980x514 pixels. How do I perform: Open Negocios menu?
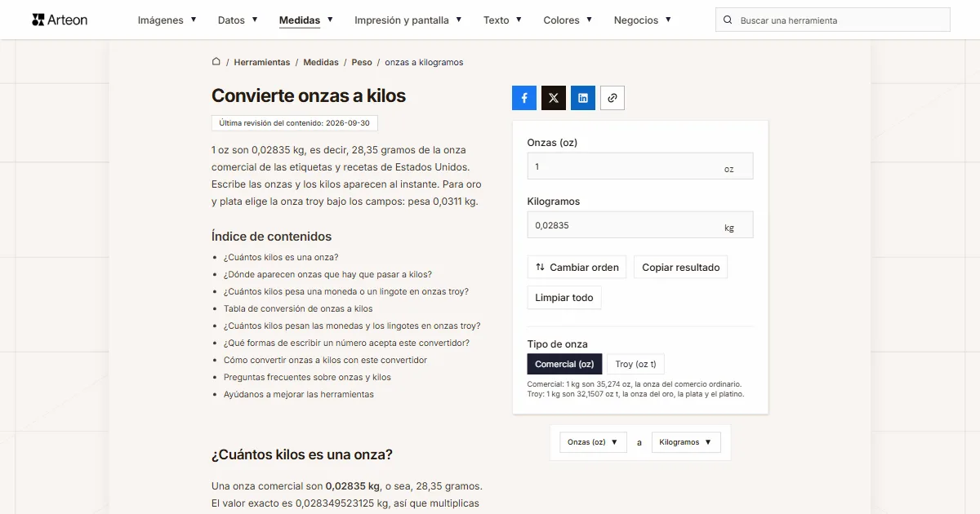coord(643,20)
